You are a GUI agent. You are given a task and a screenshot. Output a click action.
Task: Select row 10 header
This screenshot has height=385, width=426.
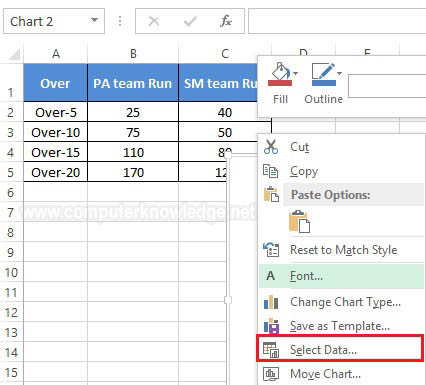point(11,272)
